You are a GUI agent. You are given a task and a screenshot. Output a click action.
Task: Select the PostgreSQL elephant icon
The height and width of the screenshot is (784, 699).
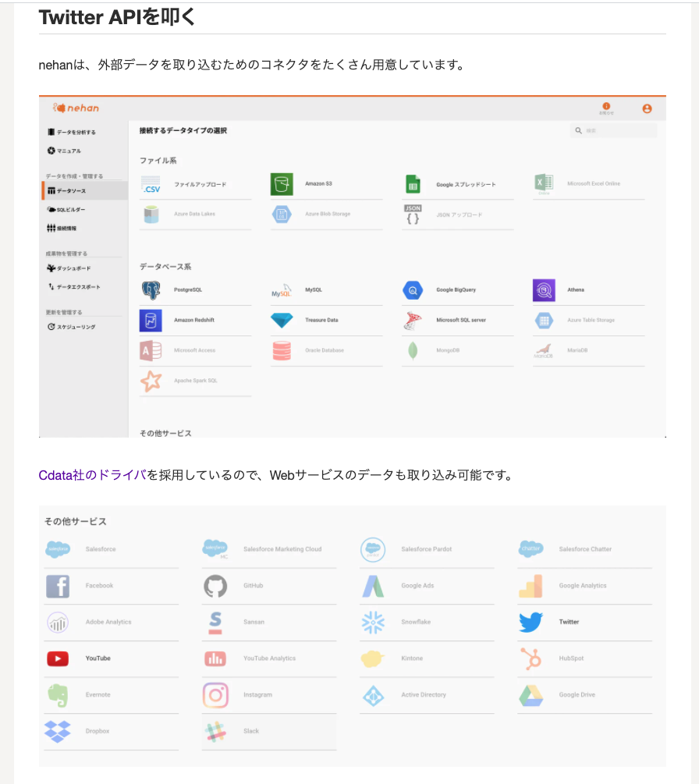(151, 290)
